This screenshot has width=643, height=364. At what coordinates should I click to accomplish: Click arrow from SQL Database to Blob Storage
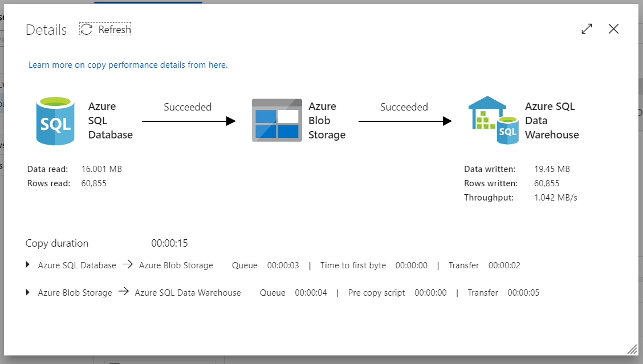[x=189, y=121]
